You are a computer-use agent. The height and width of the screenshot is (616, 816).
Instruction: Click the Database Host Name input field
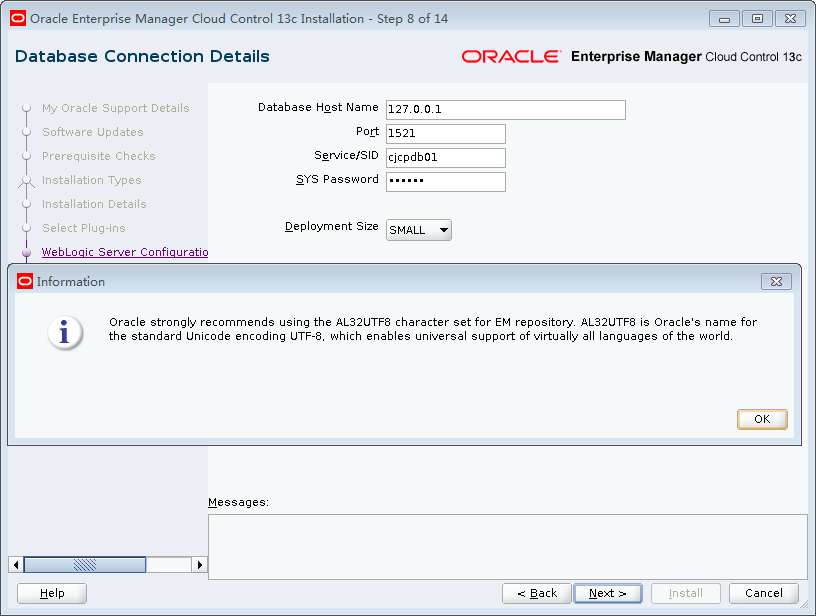click(505, 110)
